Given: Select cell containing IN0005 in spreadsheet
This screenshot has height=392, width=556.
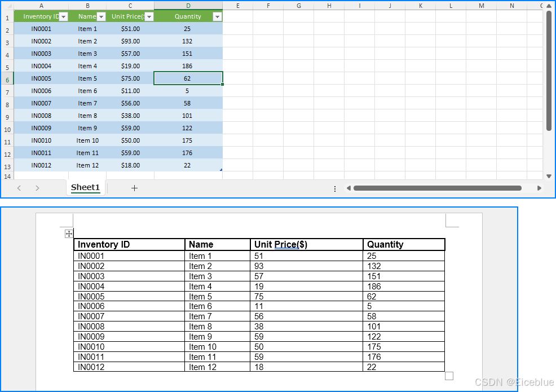Looking at the screenshot, I should (41, 78).
